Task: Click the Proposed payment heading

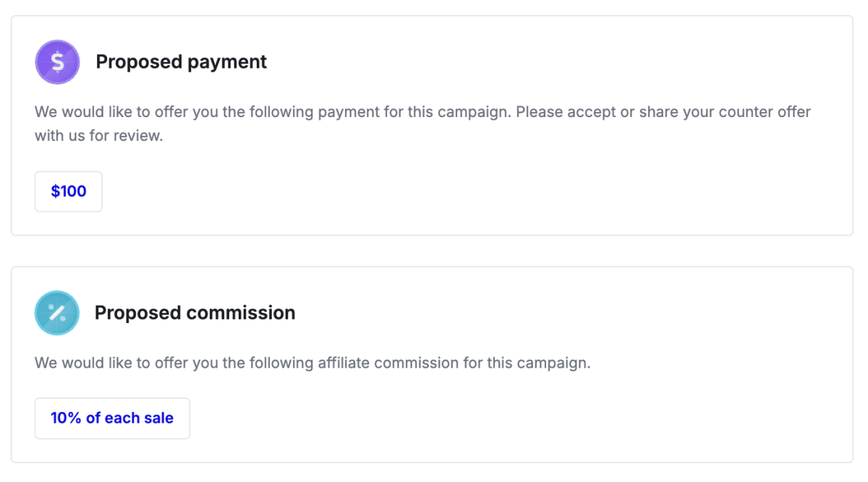Action: (x=181, y=62)
